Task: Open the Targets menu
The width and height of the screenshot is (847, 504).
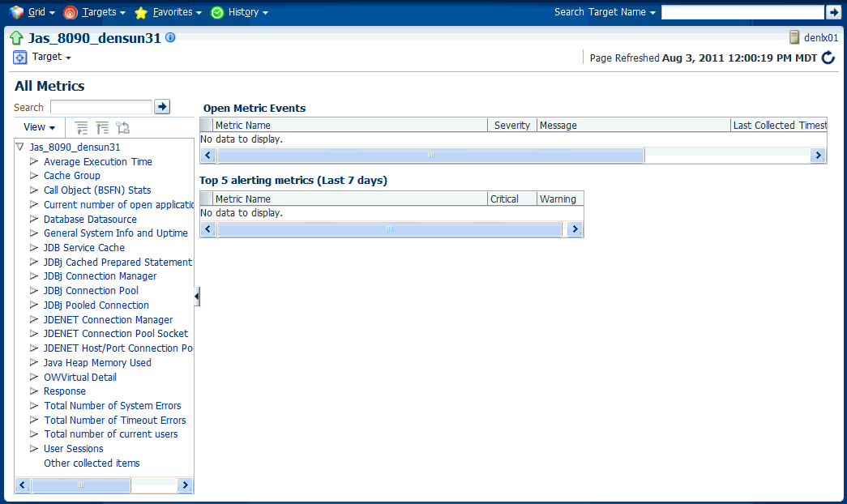Action: [x=103, y=12]
